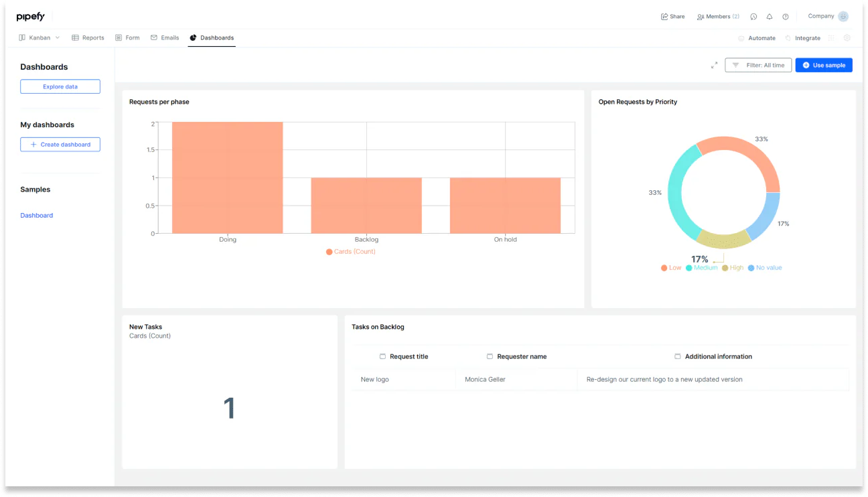Switch to the Form tab

pos(127,38)
